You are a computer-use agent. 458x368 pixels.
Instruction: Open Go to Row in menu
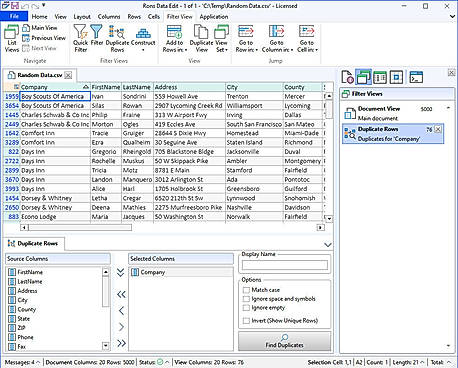pyautogui.click(x=246, y=39)
